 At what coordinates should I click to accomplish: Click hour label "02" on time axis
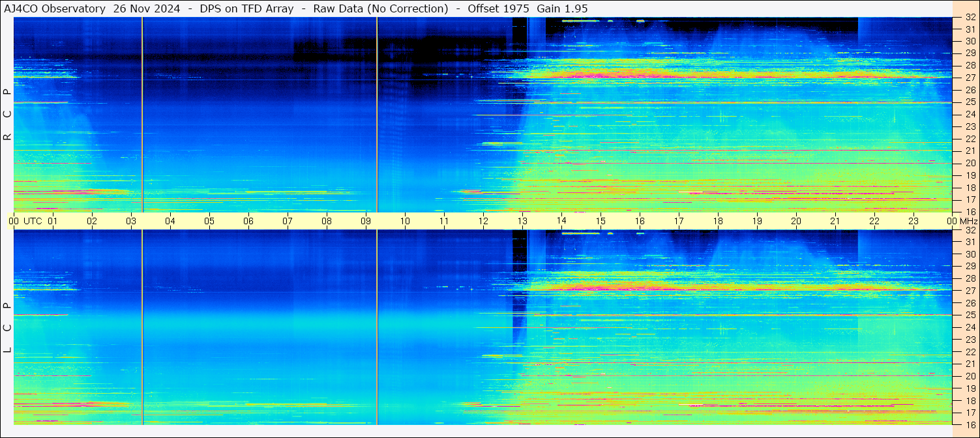click(x=92, y=221)
